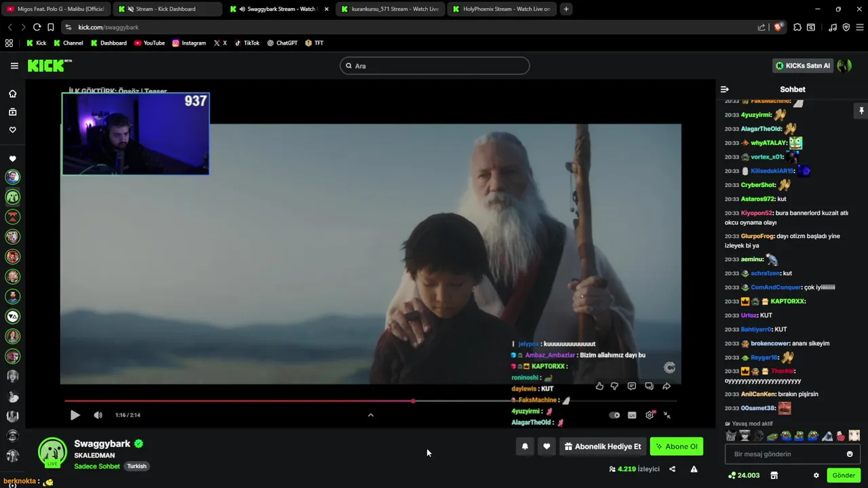Click the Sadece Sohbet category link
Viewport: 868px width, 488px height.
tap(97, 466)
